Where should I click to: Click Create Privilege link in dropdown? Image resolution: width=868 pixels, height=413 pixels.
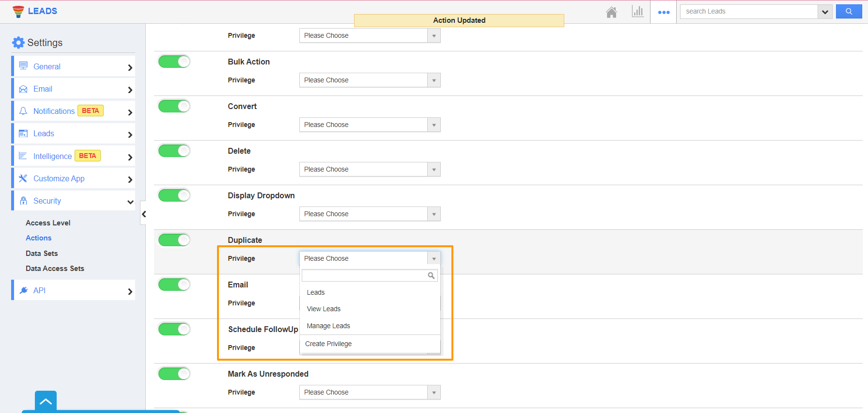click(328, 344)
